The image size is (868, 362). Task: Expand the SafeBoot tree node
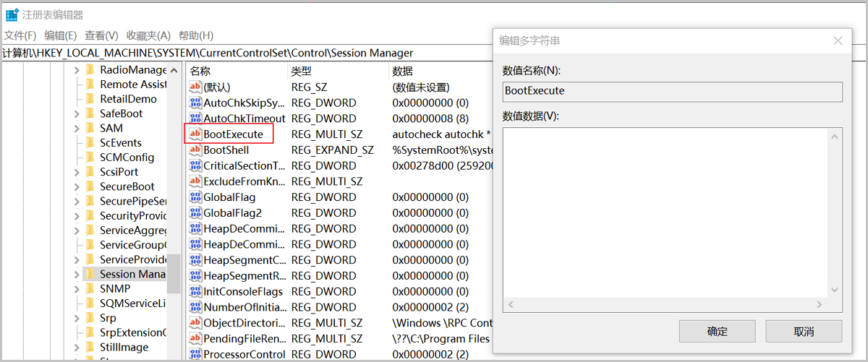point(77,113)
